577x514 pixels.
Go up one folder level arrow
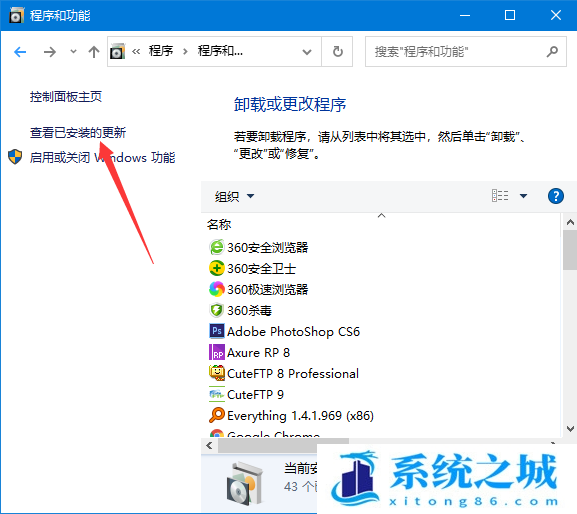[94, 52]
